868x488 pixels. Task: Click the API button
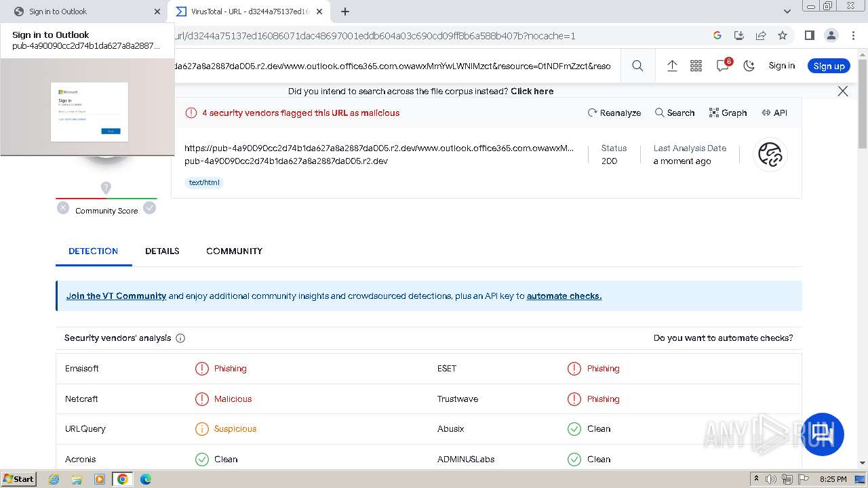(774, 113)
